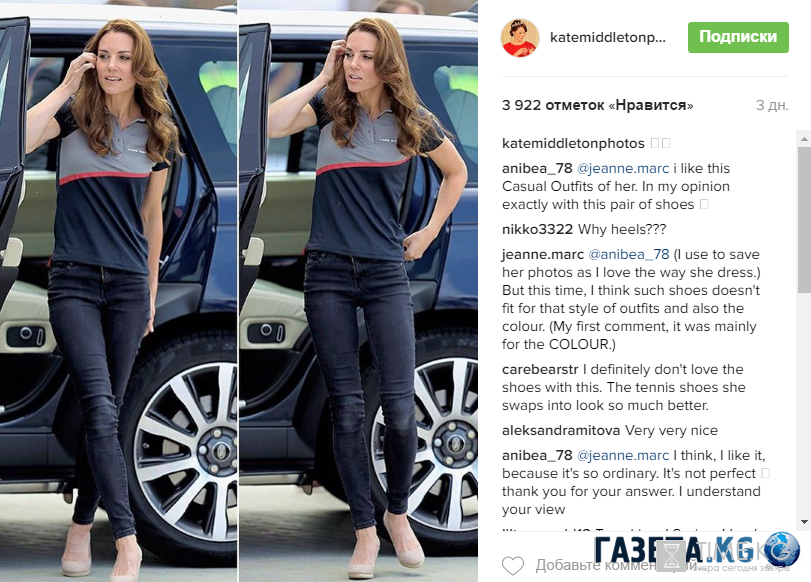Click the heart like icon

(513, 565)
